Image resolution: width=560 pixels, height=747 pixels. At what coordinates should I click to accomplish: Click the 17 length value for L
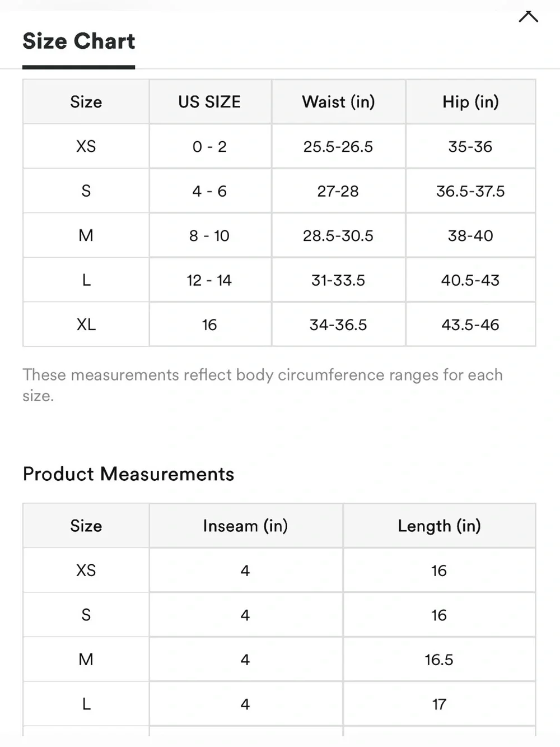tap(439, 704)
